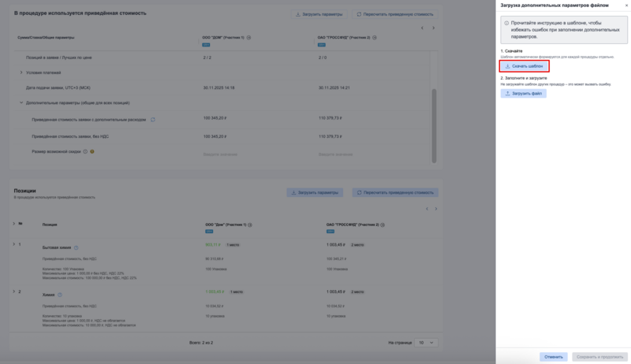Click Загрузить параметры at the top header
The image size is (631, 364).
(x=319, y=14)
